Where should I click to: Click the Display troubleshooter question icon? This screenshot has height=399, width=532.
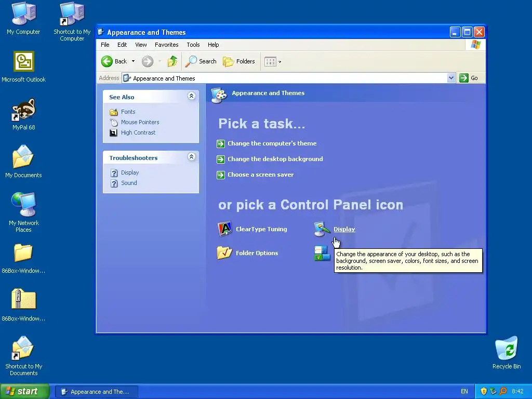[114, 173]
